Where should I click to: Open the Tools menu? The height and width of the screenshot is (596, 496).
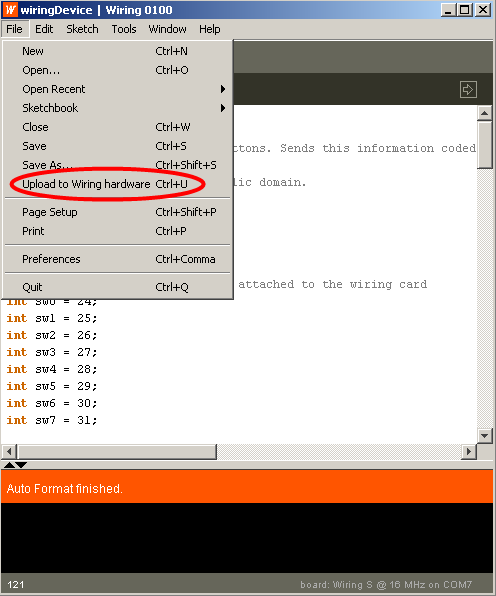pyautogui.click(x=124, y=29)
